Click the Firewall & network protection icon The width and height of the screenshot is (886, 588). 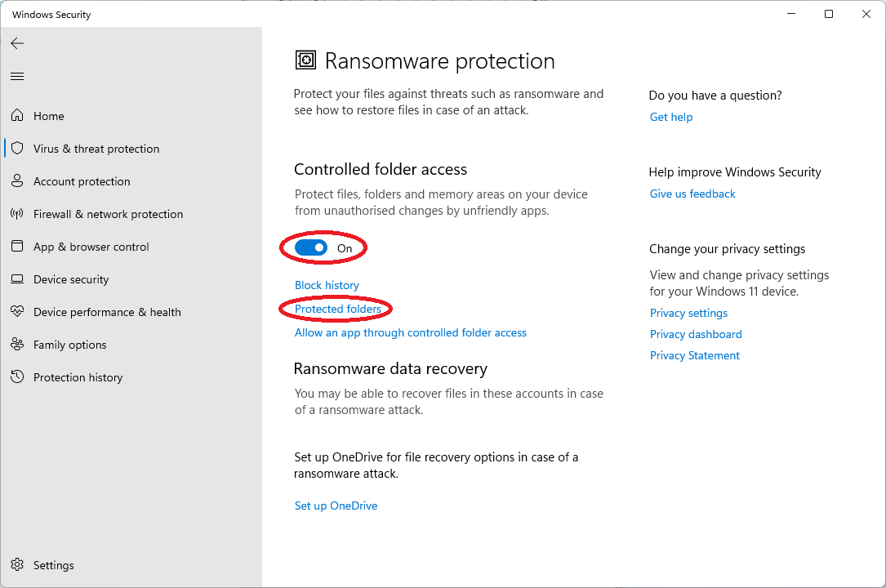(17, 214)
